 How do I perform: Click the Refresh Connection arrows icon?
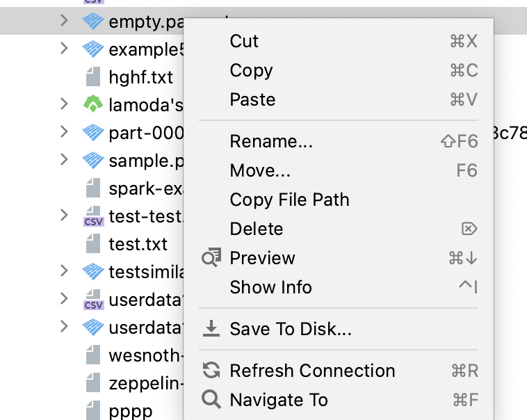[211, 371]
